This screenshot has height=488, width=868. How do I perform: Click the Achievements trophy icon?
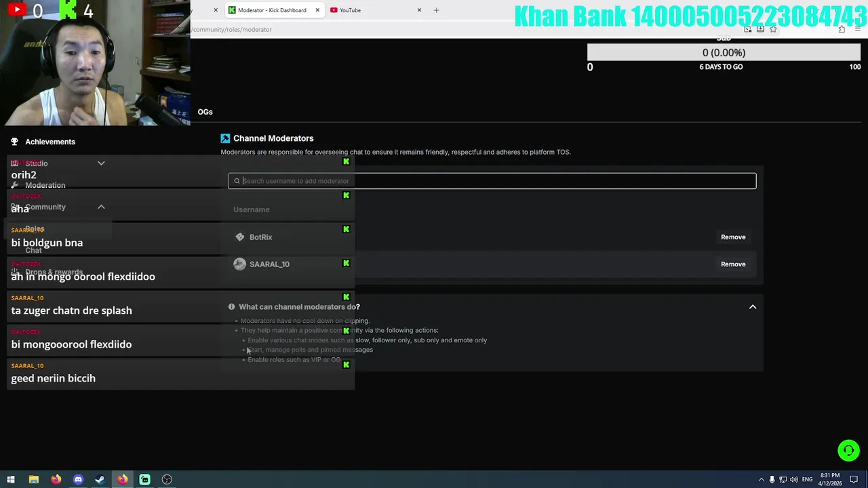pos(14,142)
